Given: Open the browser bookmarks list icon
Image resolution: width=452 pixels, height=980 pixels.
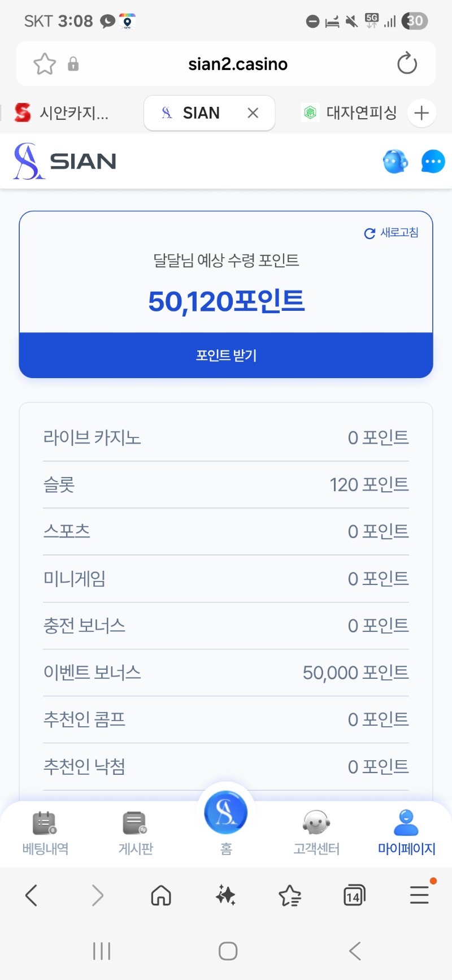Looking at the screenshot, I should pyautogui.click(x=290, y=895).
